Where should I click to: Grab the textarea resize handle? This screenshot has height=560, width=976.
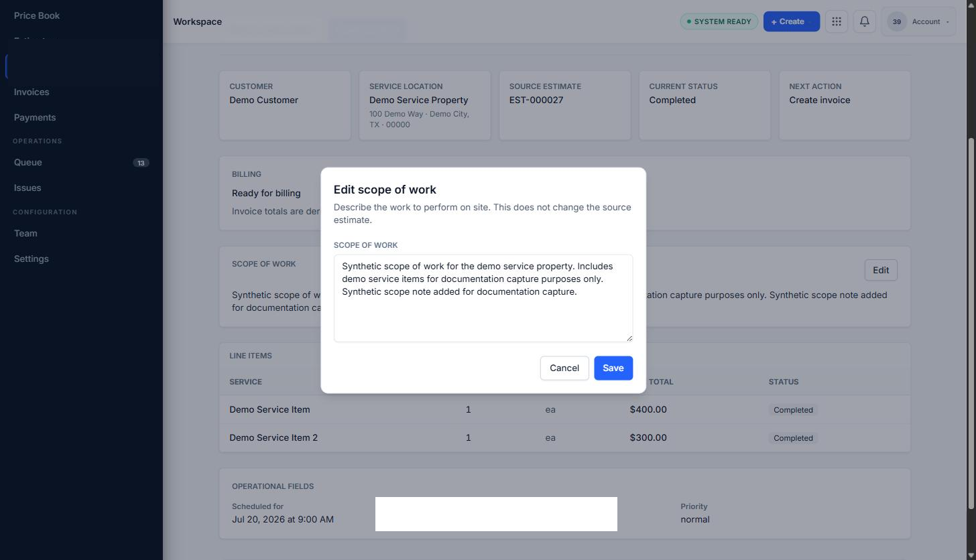pyautogui.click(x=629, y=338)
